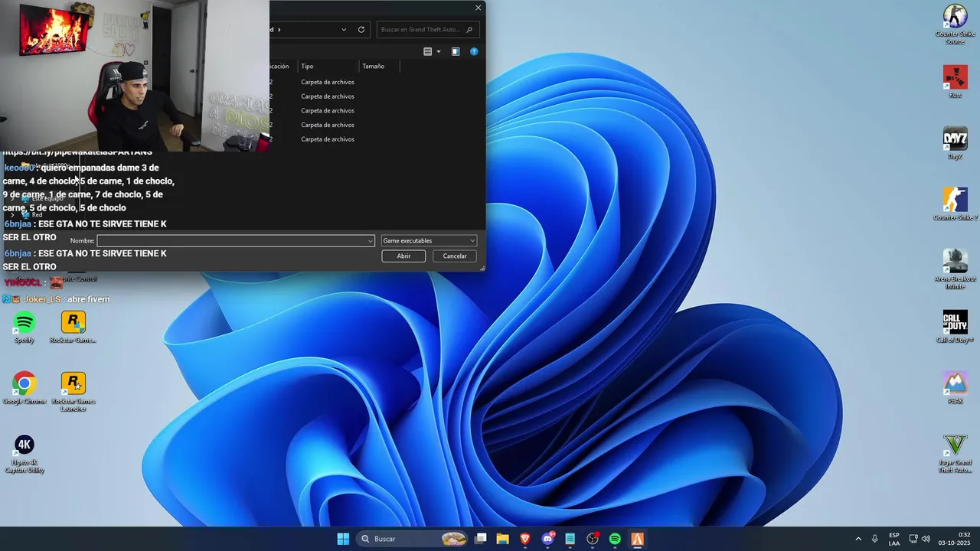Launch the Call of Duty desktop shortcut
This screenshot has height=551, width=980.
(x=955, y=326)
